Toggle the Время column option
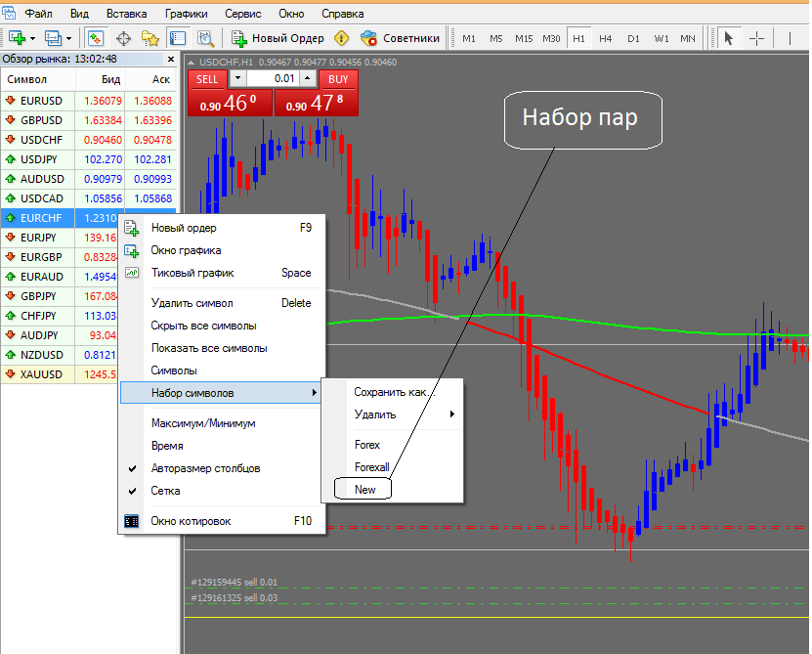 222,446
